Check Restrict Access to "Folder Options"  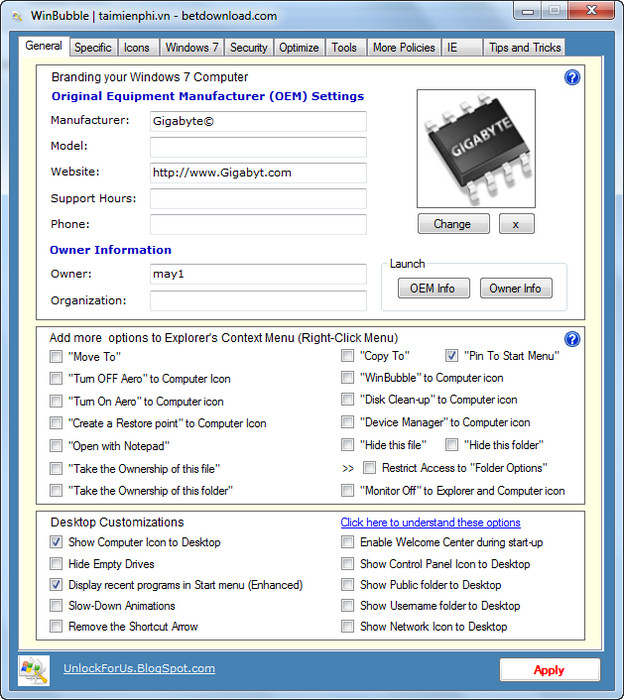(x=370, y=468)
